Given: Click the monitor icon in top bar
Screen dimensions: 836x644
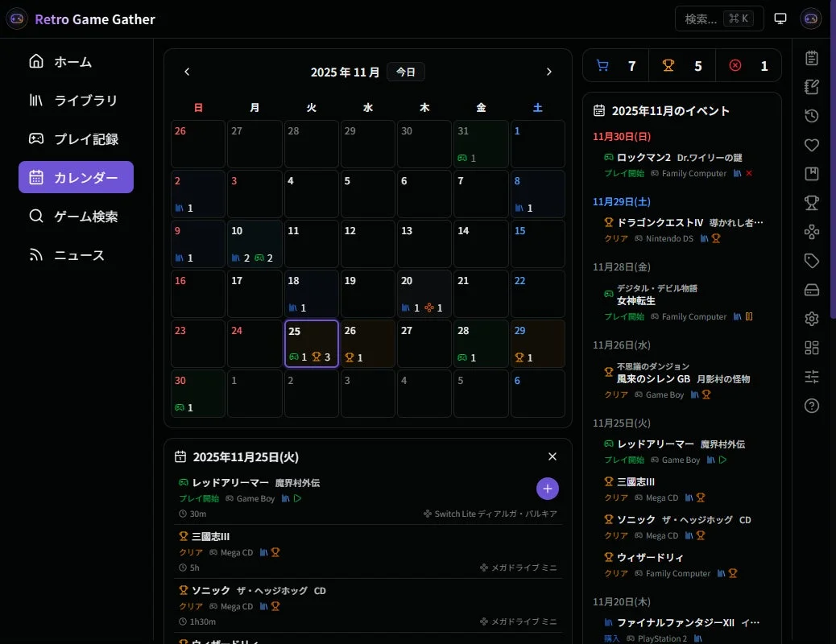Looking at the screenshot, I should pos(780,18).
